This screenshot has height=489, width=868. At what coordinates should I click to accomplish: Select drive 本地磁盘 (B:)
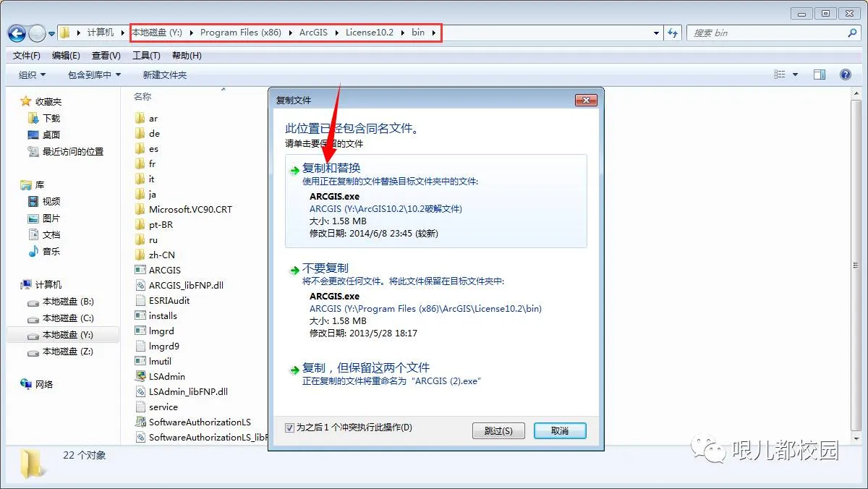pos(61,301)
